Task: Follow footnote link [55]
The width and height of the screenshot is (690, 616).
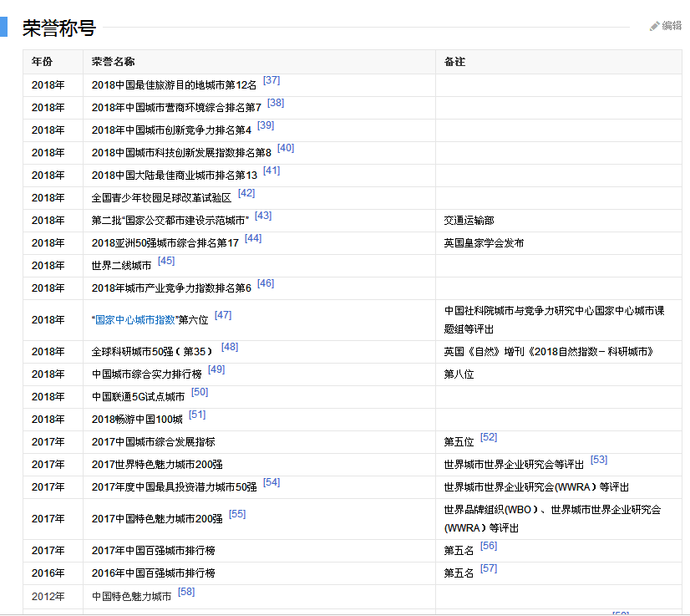Action: tap(237, 514)
